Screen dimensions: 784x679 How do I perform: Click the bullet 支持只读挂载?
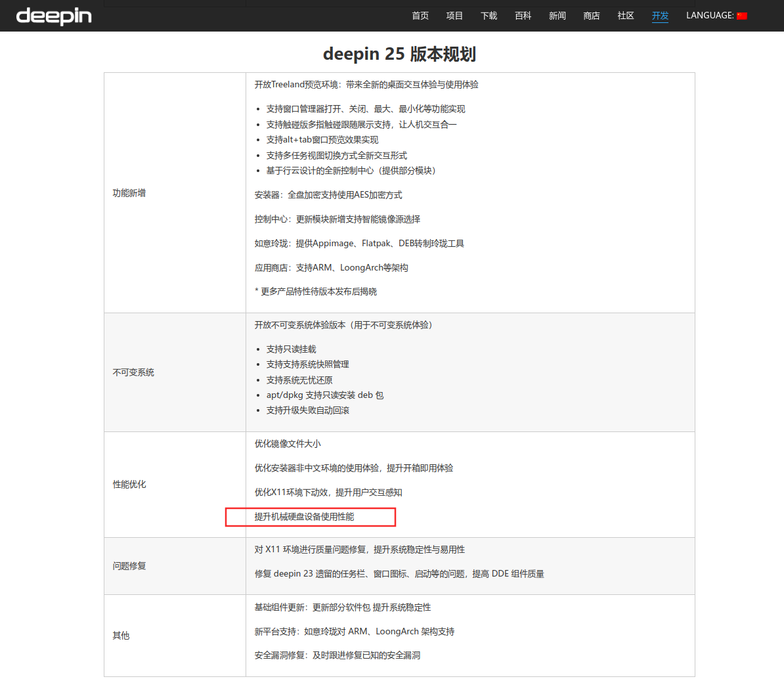(x=292, y=349)
